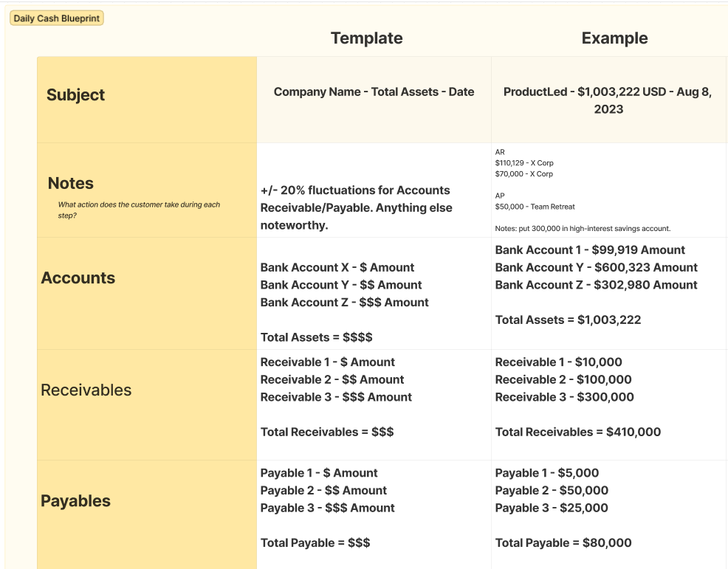
Task: Select the Receivable 1 $10,000 example entry
Action: click(x=557, y=362)
